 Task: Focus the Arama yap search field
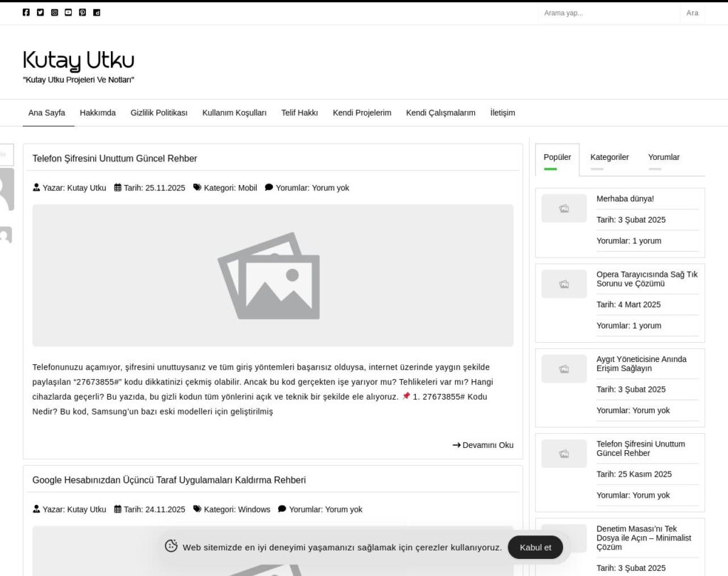[x=608, y=13]
